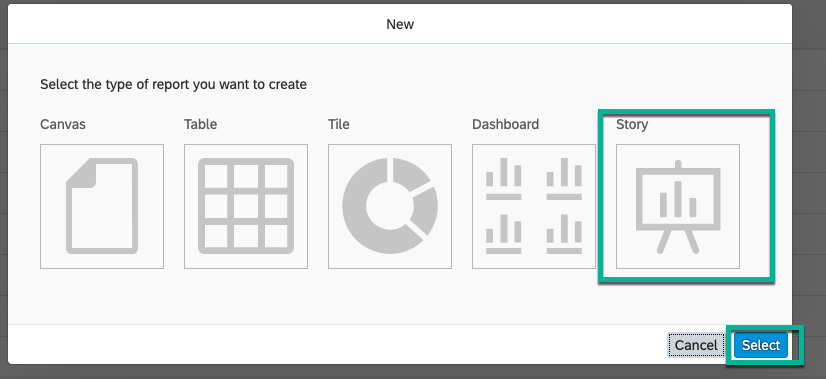Viewport: 826px width, 379px height.
Task: Click the "Table" report type label
Action: [x=201, y=124]
